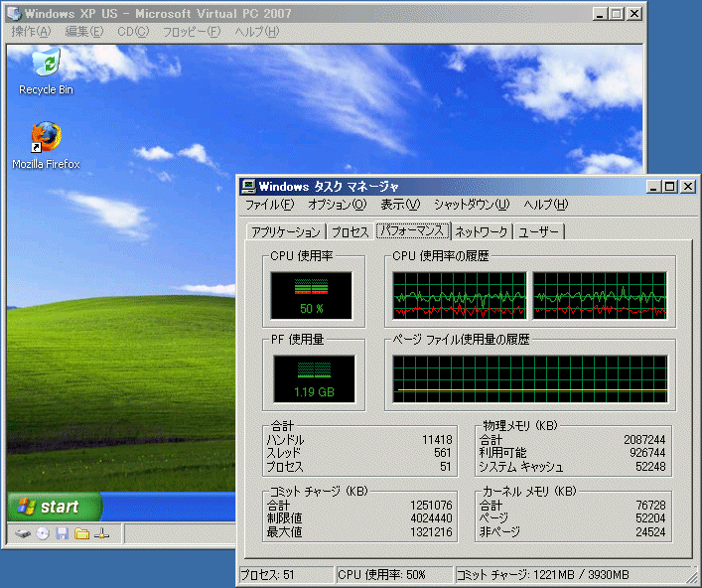The height and width of the screenshot is (588, 702).
Task: Click the Task Manager title bar icon
Action: pyautogui.click(x=247, y=187)
